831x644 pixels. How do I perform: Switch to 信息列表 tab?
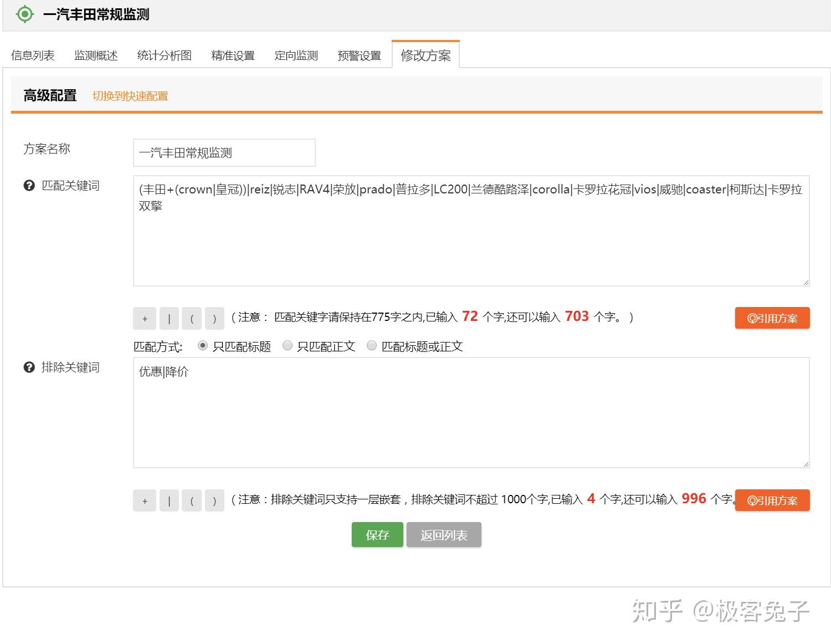point(33,55)
